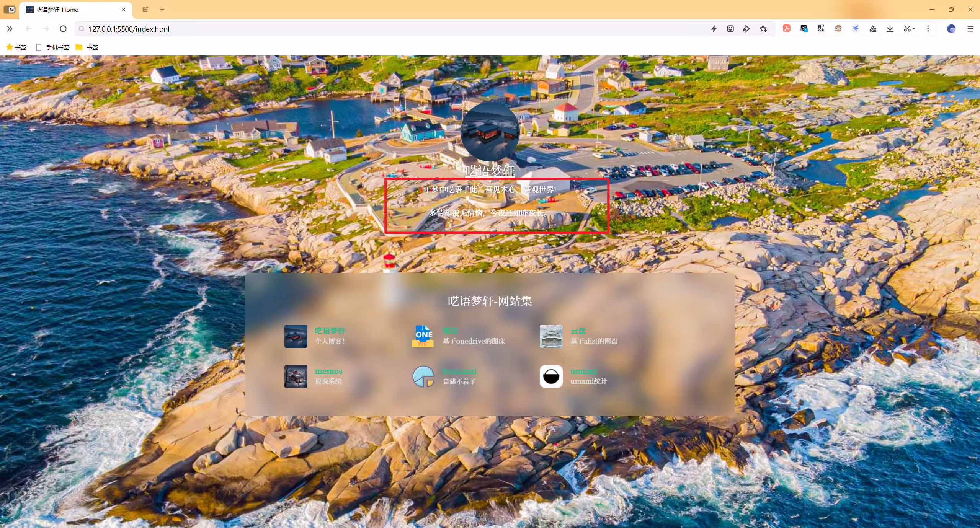
Task: Open a new tab with plus button
Action: (162, 10)
